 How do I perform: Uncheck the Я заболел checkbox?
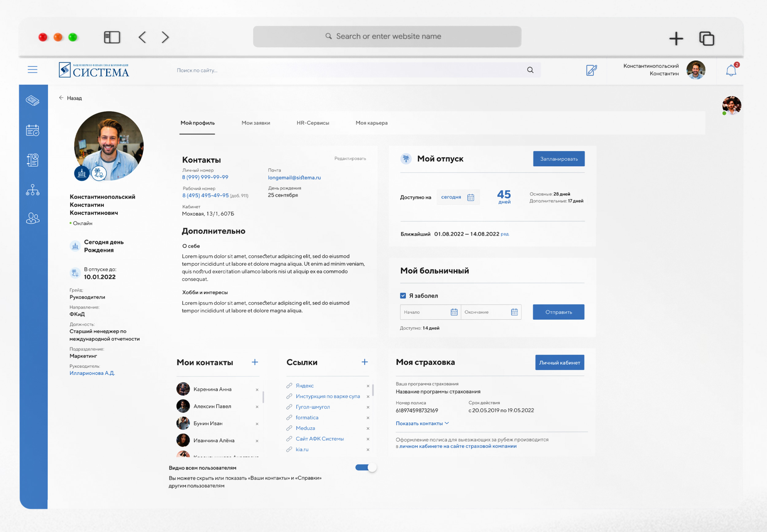click(x=403, y=296)
